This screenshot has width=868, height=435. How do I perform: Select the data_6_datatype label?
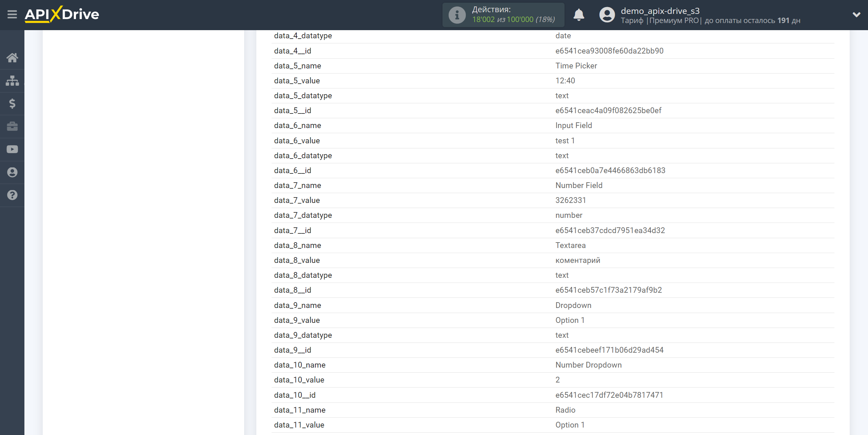[x=303, y=156]
